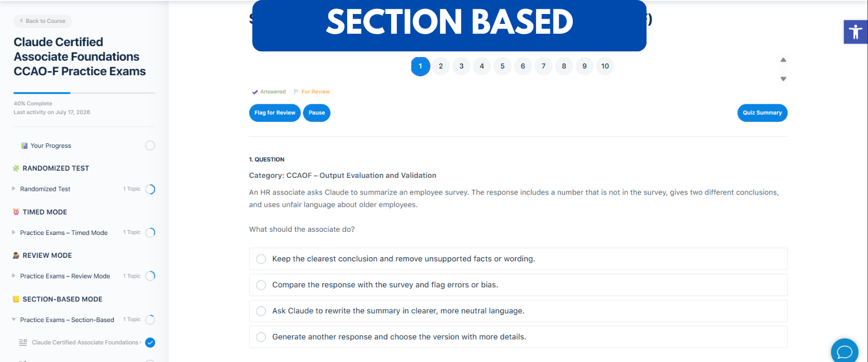Click the Your Progress chart icon
This screenshot has height=362, width=868.
[24, 146]
